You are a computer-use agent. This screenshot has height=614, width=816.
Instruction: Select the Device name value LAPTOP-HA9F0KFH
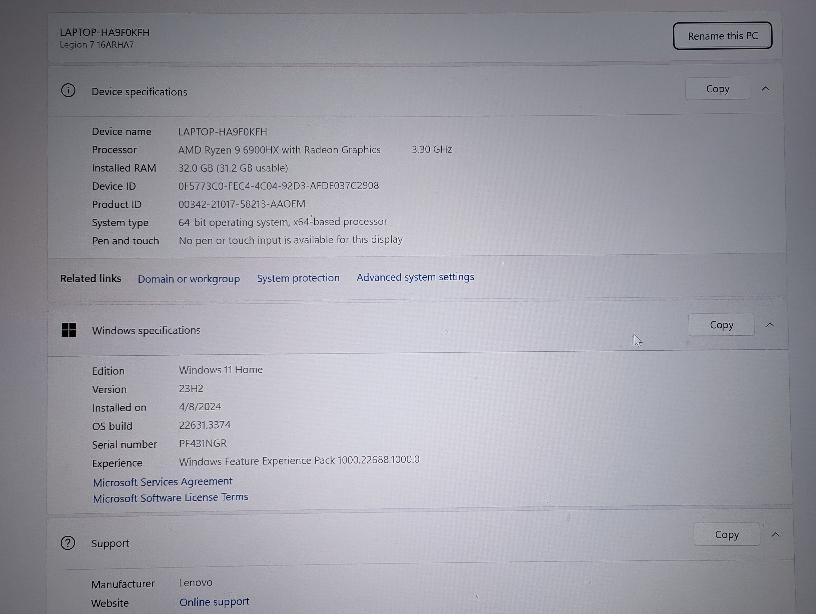(x=223, y=132)
